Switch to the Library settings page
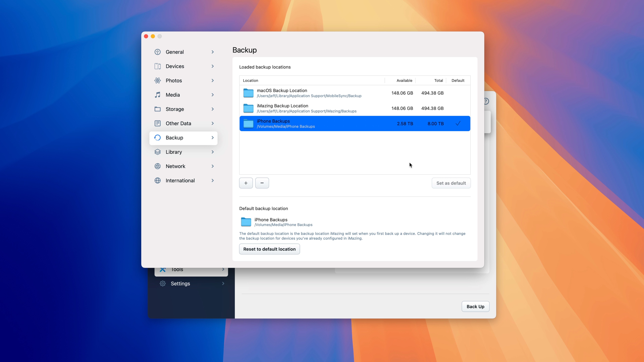Screen dimensions: 644x362 coord(174,152)
